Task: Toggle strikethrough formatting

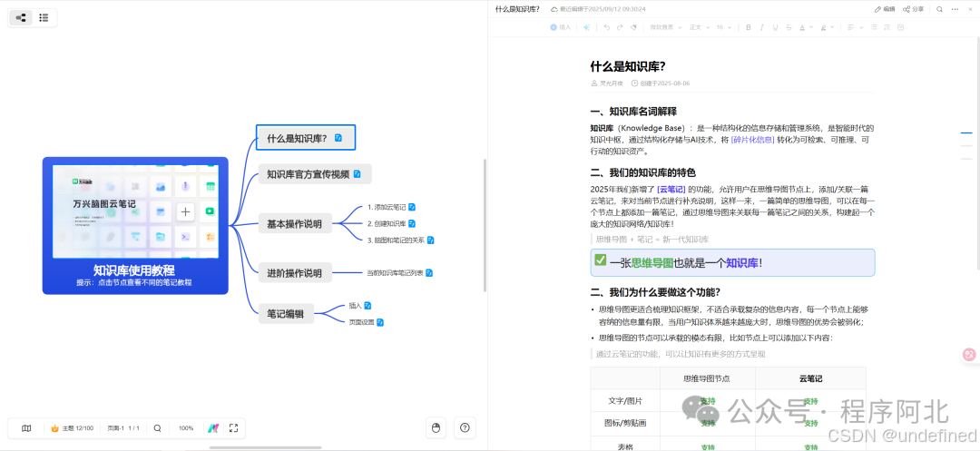Action: tap(789, 27)
